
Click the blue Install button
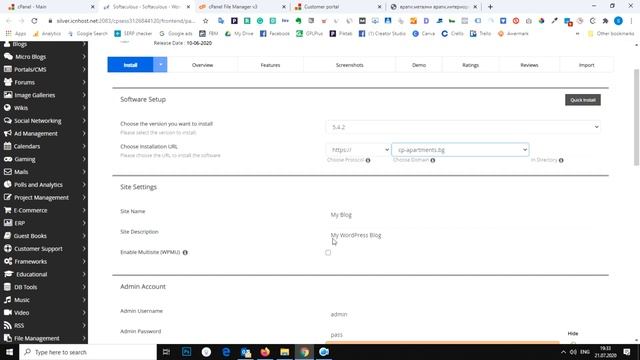[x=130, y=64]
